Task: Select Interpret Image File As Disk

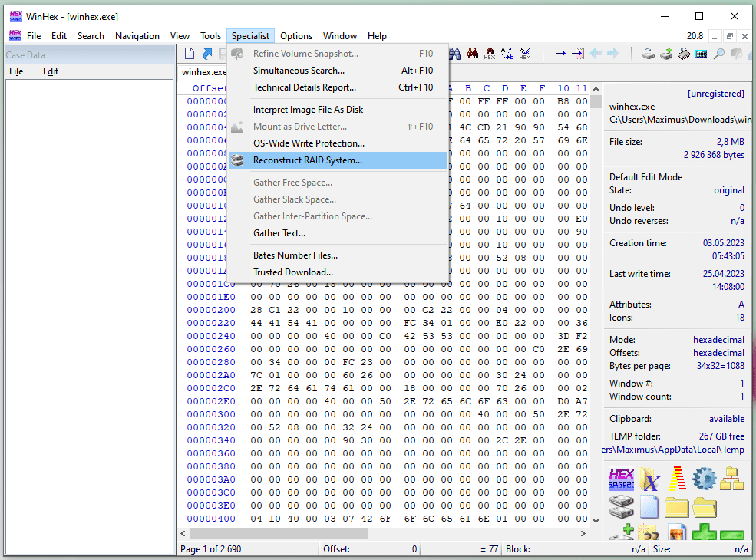Action: click(x=308, y=110)
